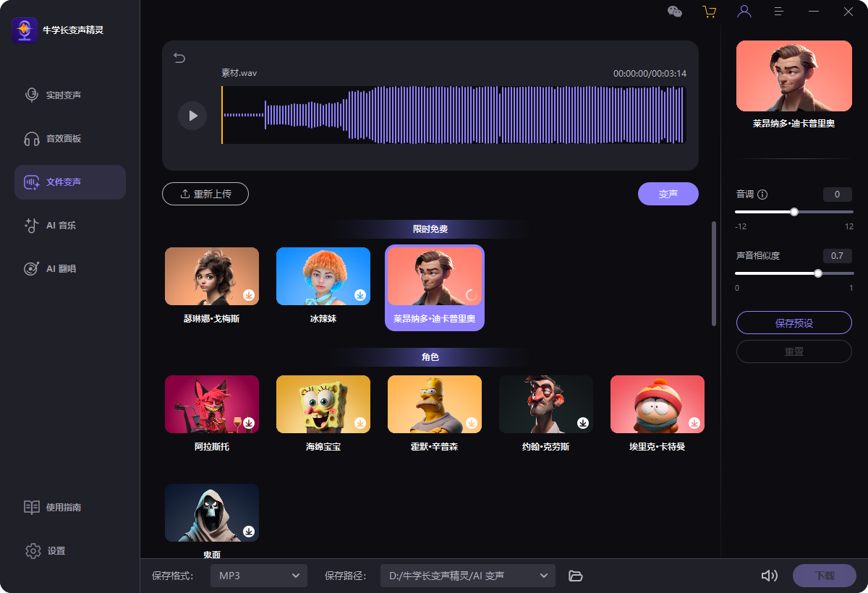This screenshot has height=593, width=868.
Task: Select the 海绵宝宝 voice thumbnail
Action: click(x=323, y=404)
